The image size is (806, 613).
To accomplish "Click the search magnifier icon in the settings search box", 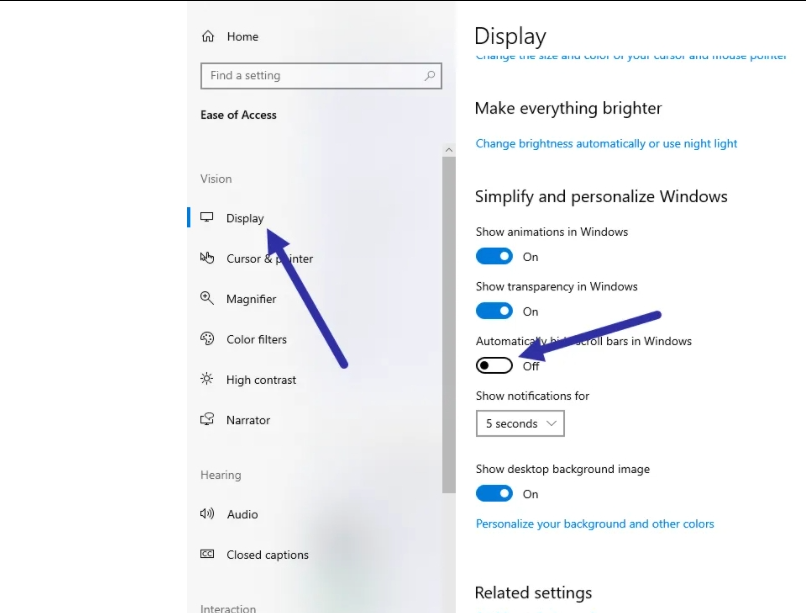I will point(430,76).
